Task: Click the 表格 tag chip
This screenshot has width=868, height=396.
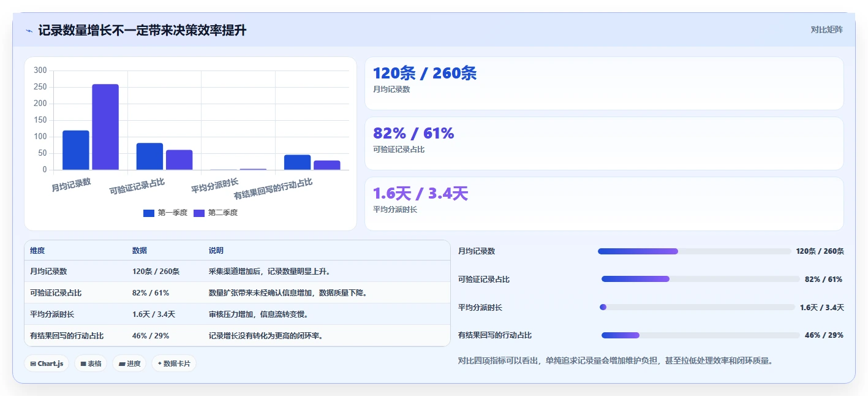Action: click(91, 364)
